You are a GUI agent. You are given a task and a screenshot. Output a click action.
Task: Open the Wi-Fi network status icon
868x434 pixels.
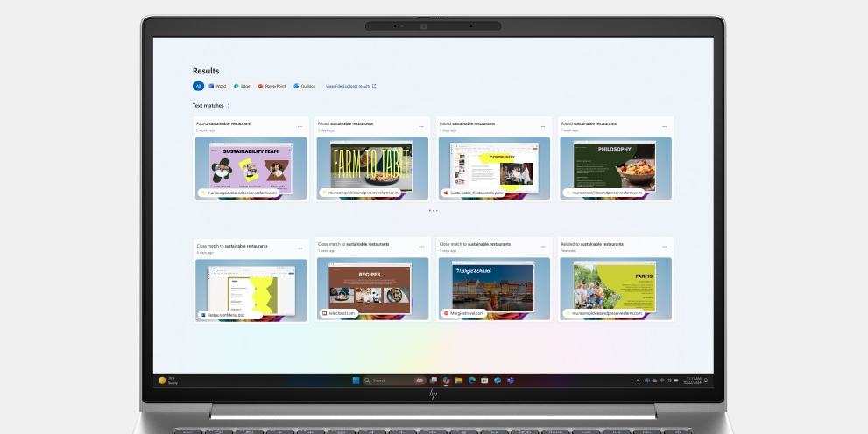pyautogui.click(x=661, y=381)
